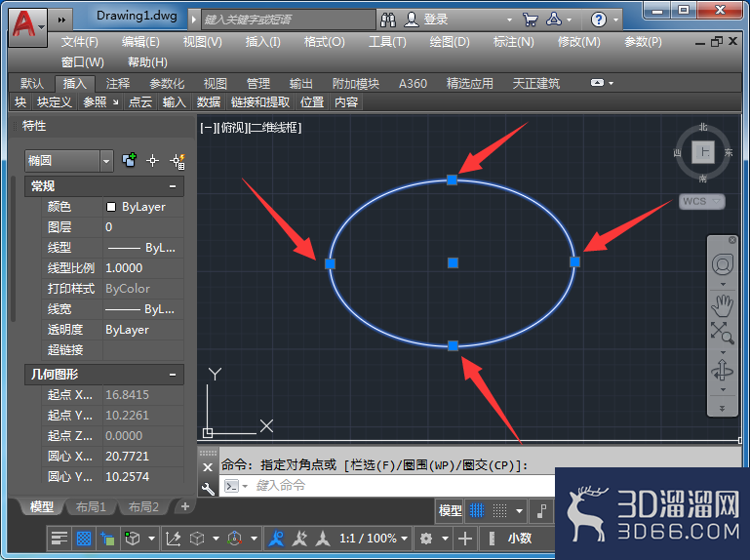Click the Block Definition ribbon panel button

pos(54,101)
